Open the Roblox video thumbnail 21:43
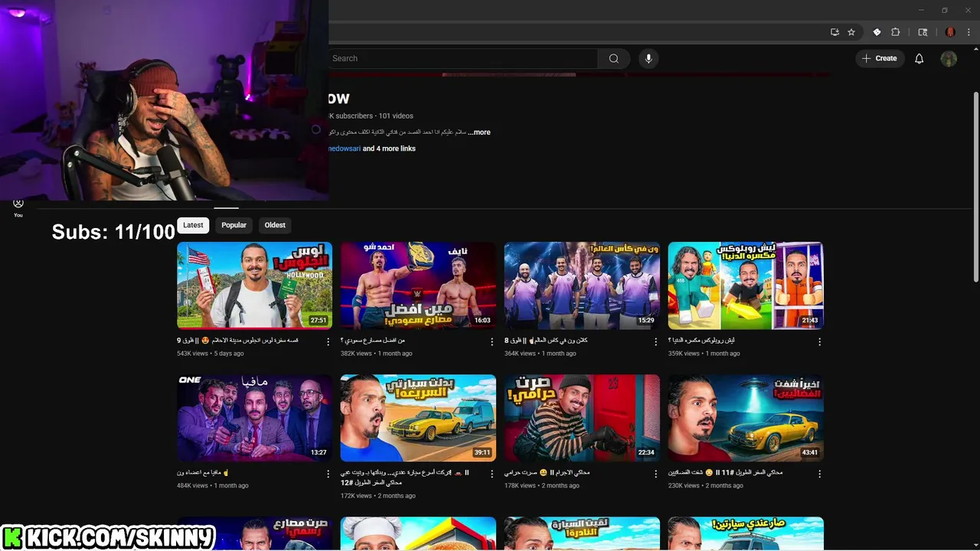 click(x=746, y=285)
